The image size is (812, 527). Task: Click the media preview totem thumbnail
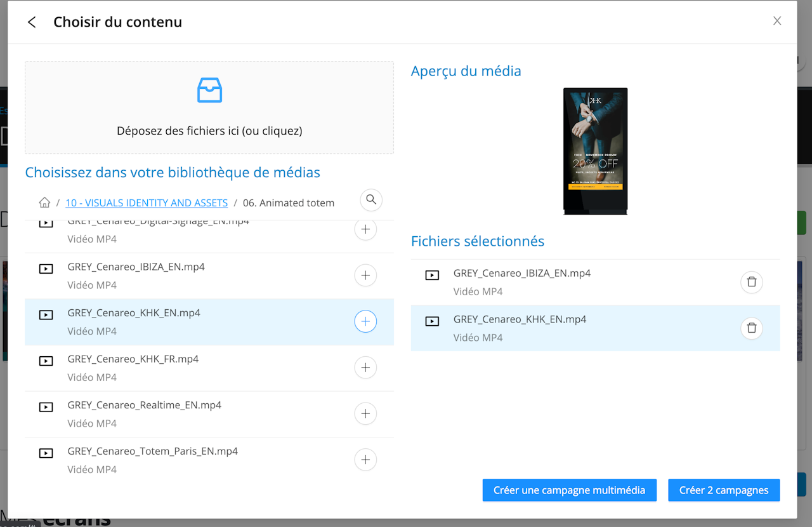click(595, 150)
